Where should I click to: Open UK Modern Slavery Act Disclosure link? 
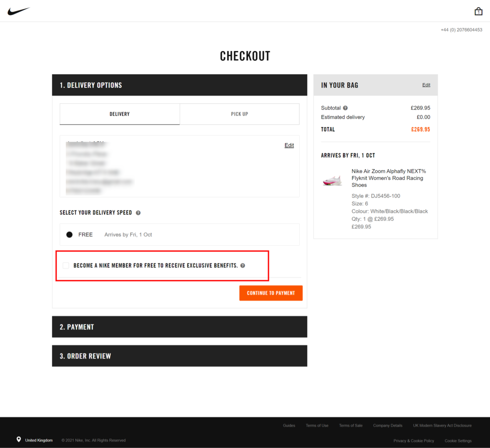click(442, 426)
